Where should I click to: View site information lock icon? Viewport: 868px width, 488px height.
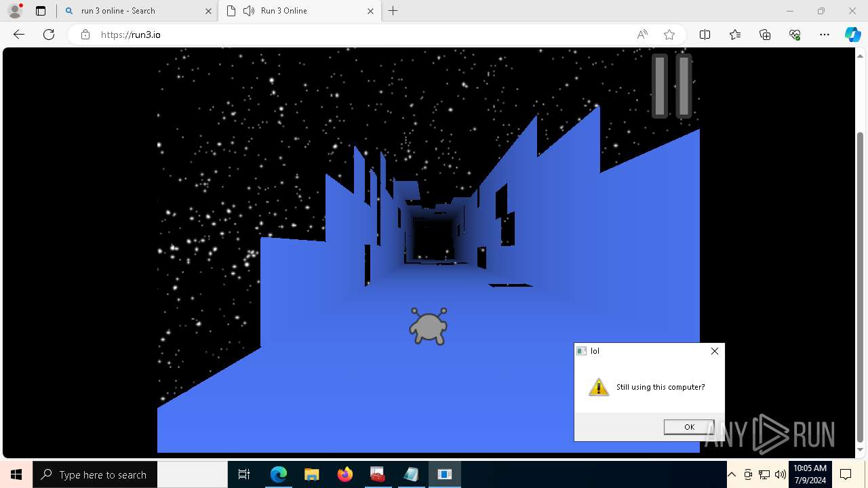[x=85, y=35]
